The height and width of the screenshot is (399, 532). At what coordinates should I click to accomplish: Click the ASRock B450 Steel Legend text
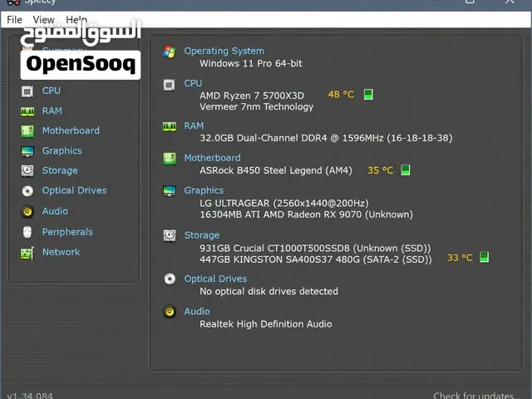pyautogui.click(x=276, y=170)
